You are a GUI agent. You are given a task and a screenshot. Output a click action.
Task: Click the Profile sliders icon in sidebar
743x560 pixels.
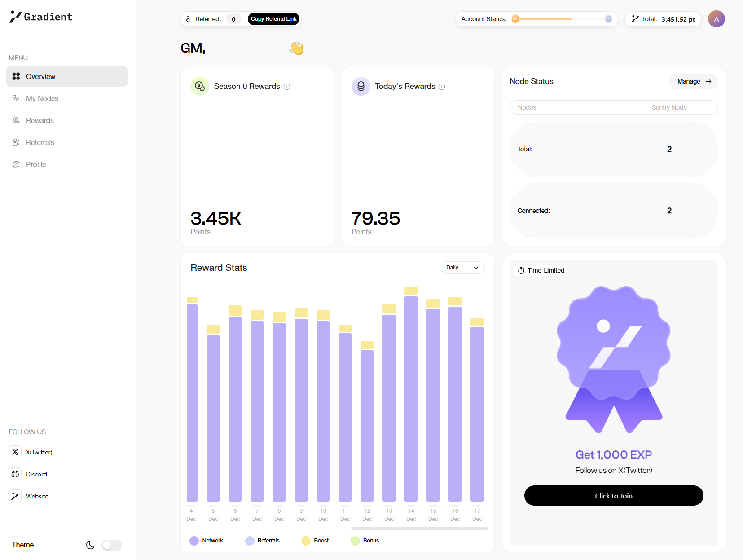16,164
